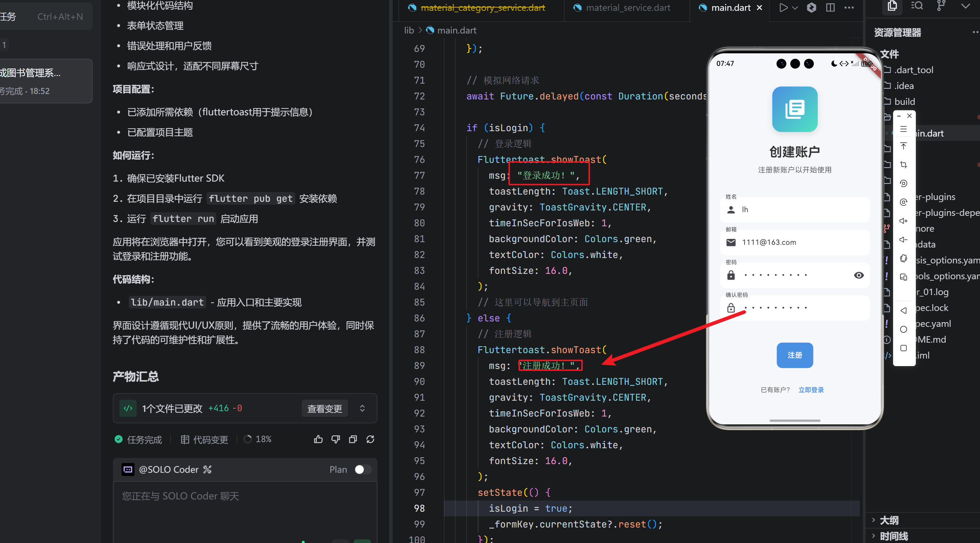Open search in the explorer panel

click(917, 6)
